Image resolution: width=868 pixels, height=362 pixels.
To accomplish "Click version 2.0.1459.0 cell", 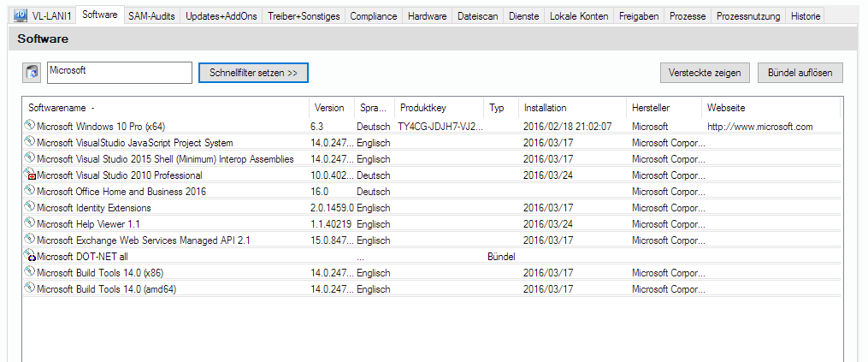I will tap(332, 208).
